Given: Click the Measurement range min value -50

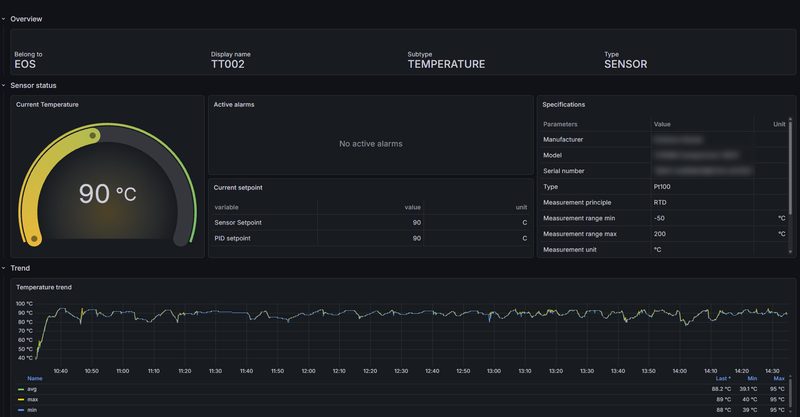Looking at the screenshot, I should (x=659, y=218).
